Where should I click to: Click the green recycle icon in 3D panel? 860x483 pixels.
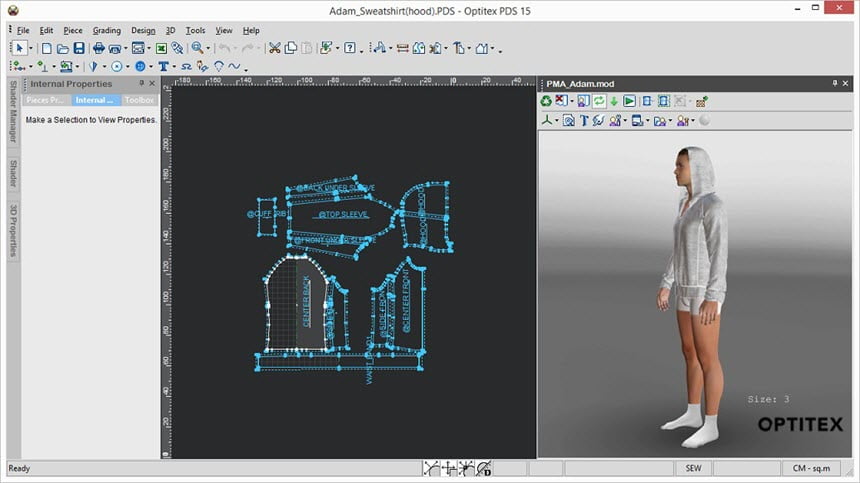pos(546,101)
